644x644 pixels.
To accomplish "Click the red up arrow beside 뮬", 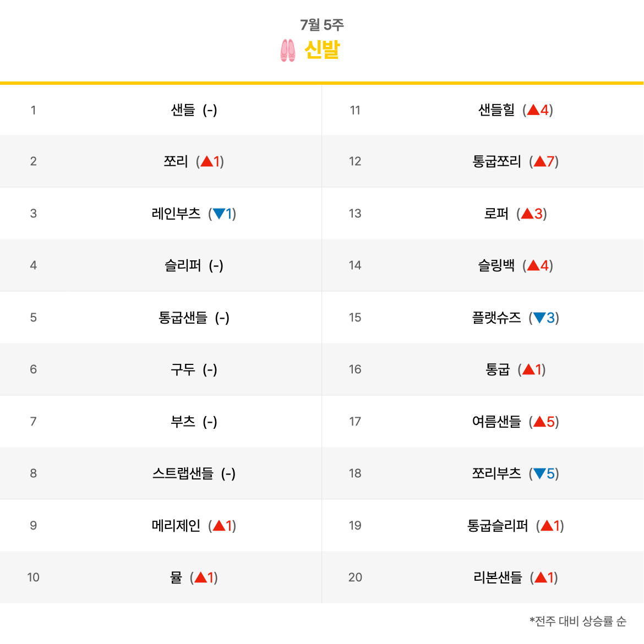I will coord(200,577).
